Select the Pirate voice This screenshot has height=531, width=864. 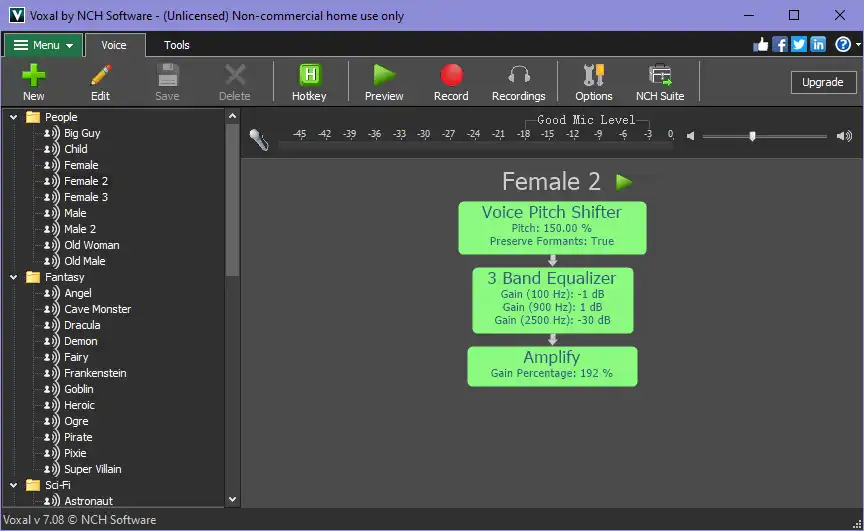(78, 437)
